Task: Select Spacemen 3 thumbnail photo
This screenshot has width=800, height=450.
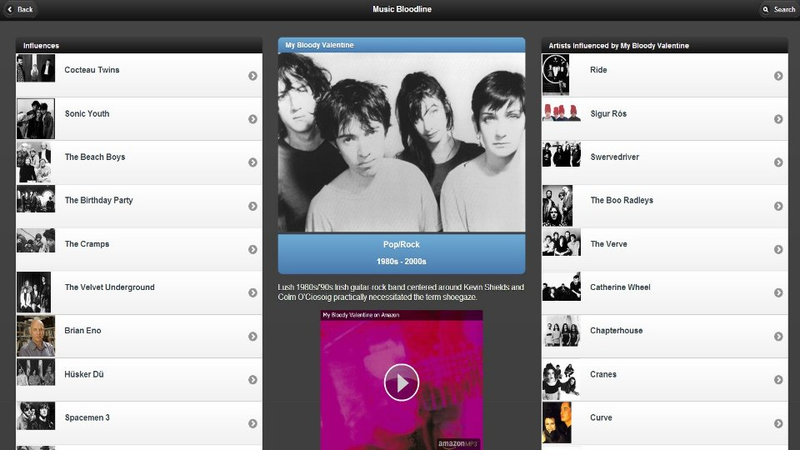Action: point(36,416)
